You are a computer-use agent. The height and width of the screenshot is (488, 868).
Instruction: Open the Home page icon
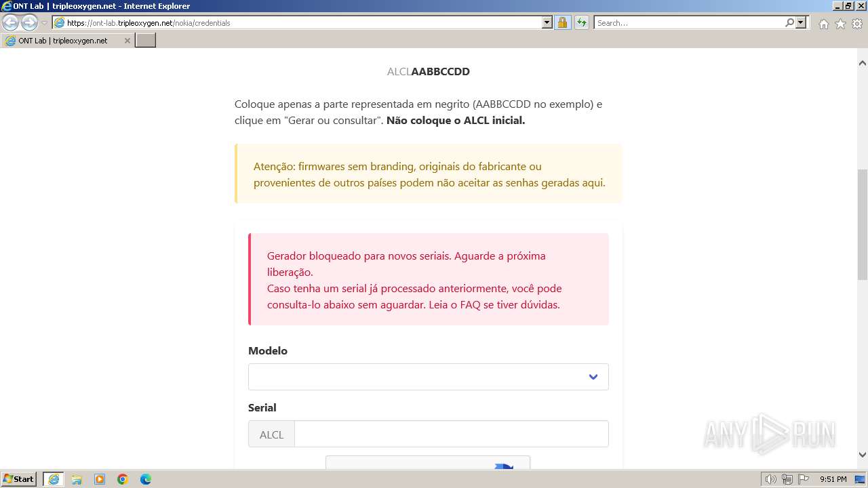click(823, 24)
